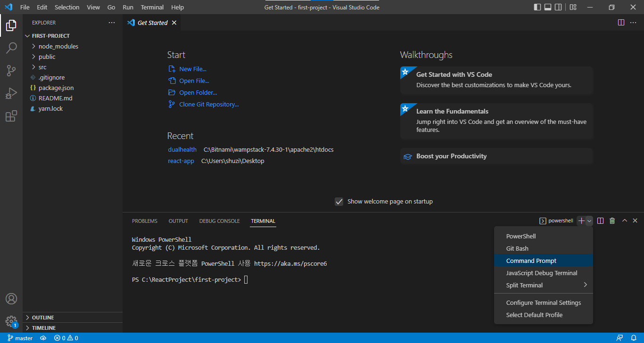This screenshot has height=343, width=644.
Task: Open errors and warnings status indicator
Action: [66, 338]
